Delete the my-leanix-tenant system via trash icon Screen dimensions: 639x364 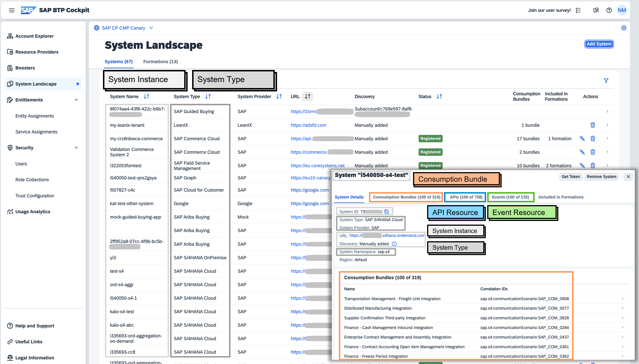pos(593,125)
